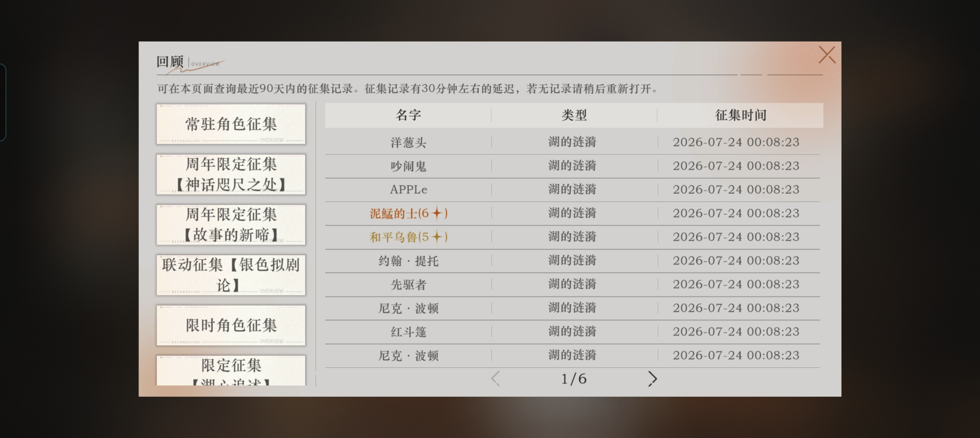Close the 回顾 overview dialog

point(827,55)
